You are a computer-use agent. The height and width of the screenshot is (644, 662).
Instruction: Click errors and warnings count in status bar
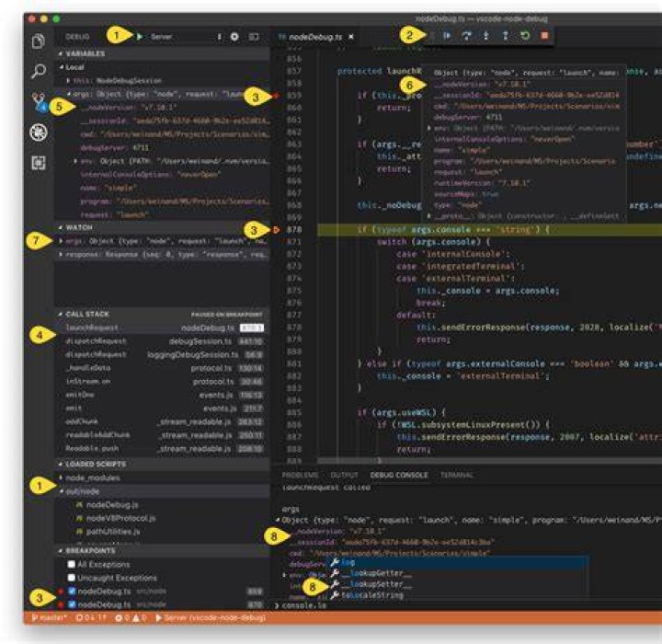pyautogui.click(x=131, y=618)
